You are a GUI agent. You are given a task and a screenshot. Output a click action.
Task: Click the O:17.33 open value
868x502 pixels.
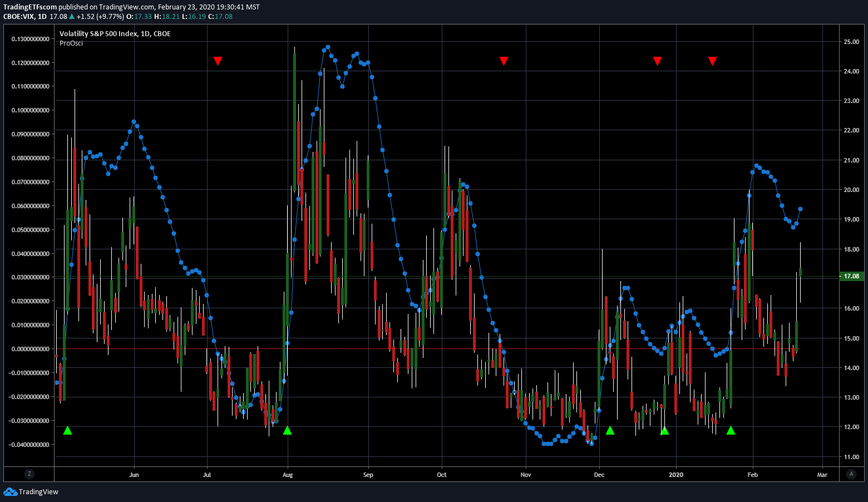point(139,17)
